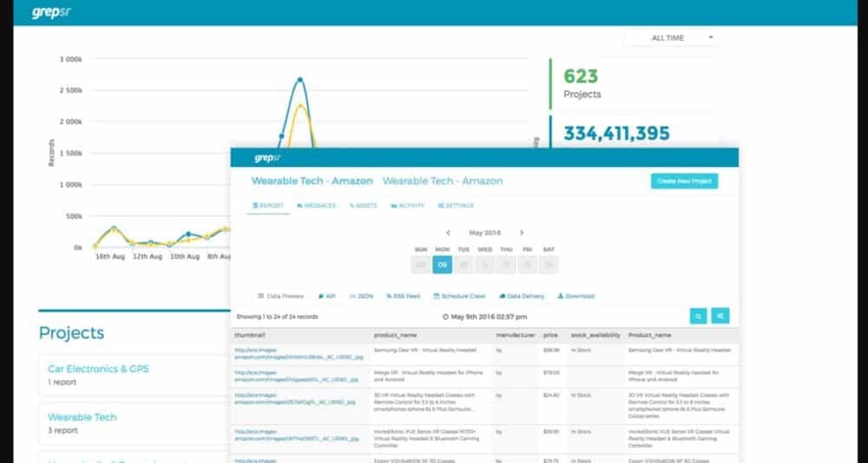Open the Schedule Crawl option
868x463 pixels.
click(459, 296)
